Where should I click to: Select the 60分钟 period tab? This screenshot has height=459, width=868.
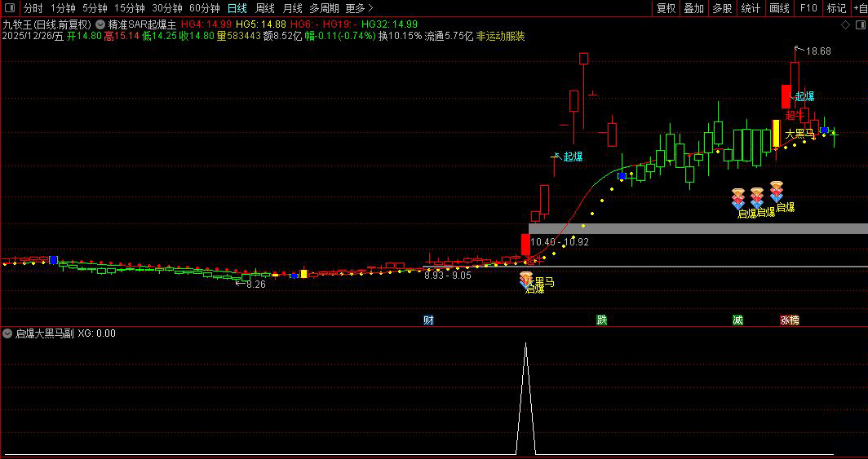(204, 8)
